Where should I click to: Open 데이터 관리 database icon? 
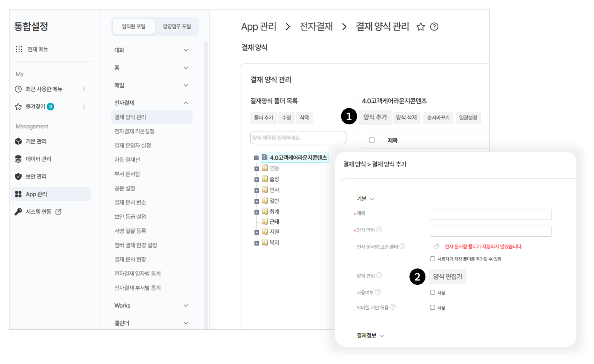coord(18,159)
